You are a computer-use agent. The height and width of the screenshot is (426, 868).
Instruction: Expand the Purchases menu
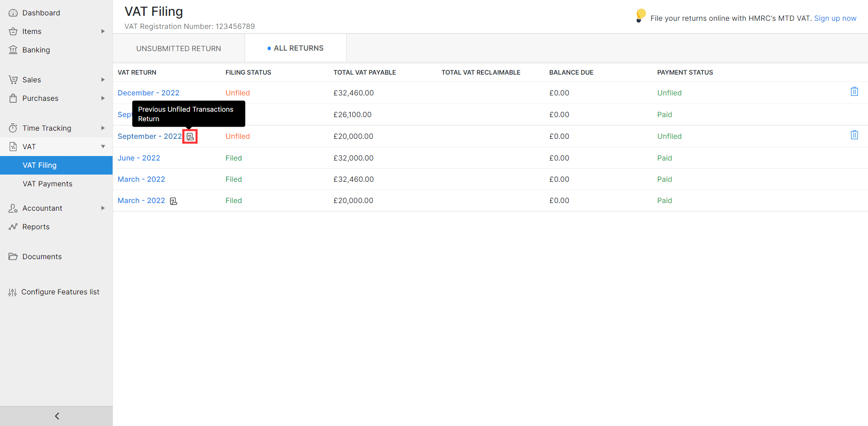click(103, 98)
